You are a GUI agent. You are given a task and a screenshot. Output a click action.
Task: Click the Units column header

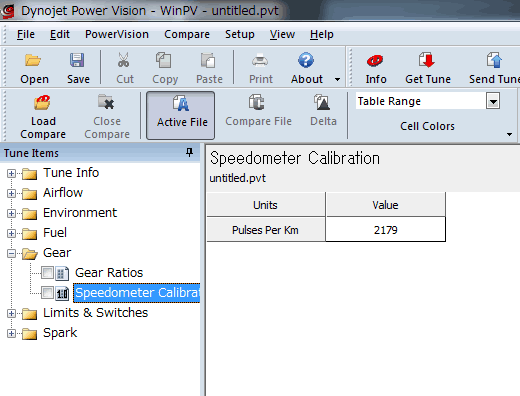click(265, 205)
